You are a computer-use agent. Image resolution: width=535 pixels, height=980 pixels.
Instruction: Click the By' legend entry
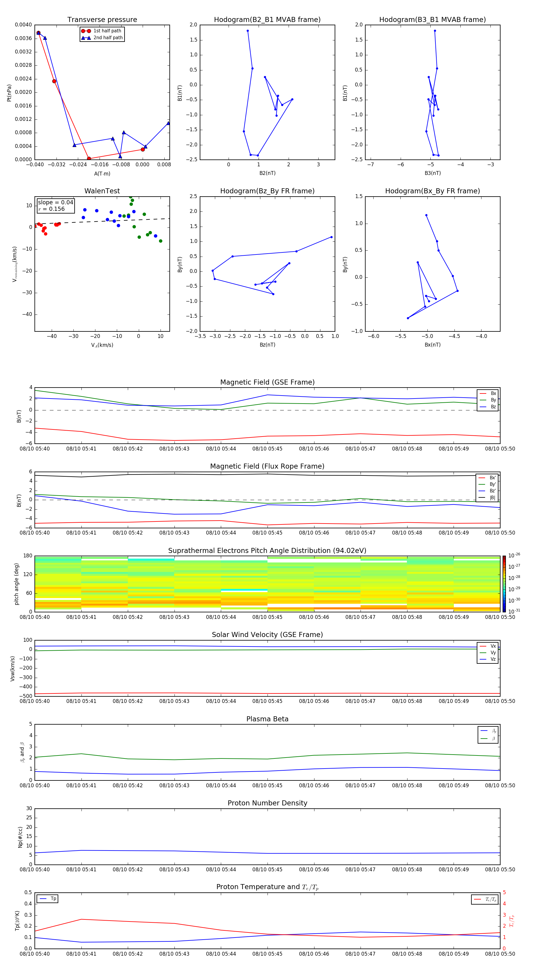coord(487,484)
